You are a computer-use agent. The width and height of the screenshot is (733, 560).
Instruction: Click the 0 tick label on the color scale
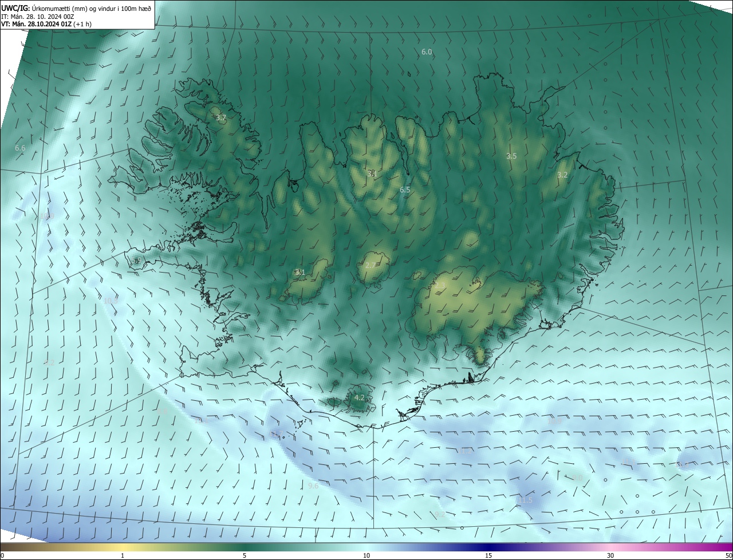(2, 555)
